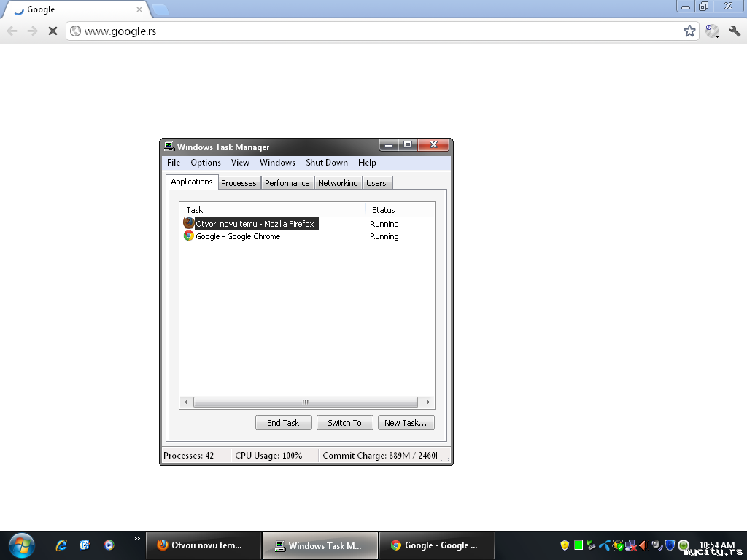Launch Windows Media Player from quick launch
747x560 pixels.
[109, 545]
